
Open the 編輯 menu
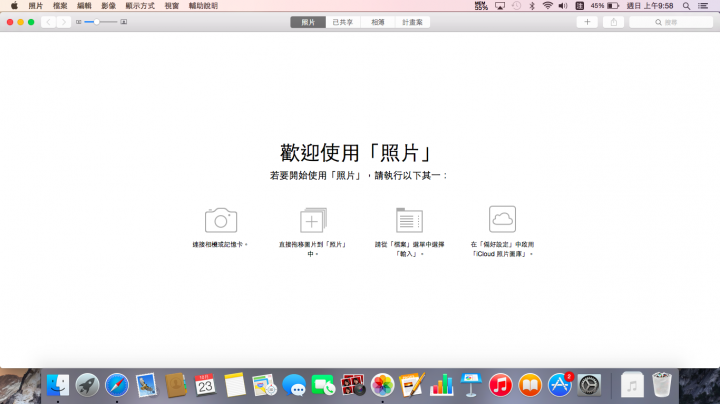(x=84, y=6)
